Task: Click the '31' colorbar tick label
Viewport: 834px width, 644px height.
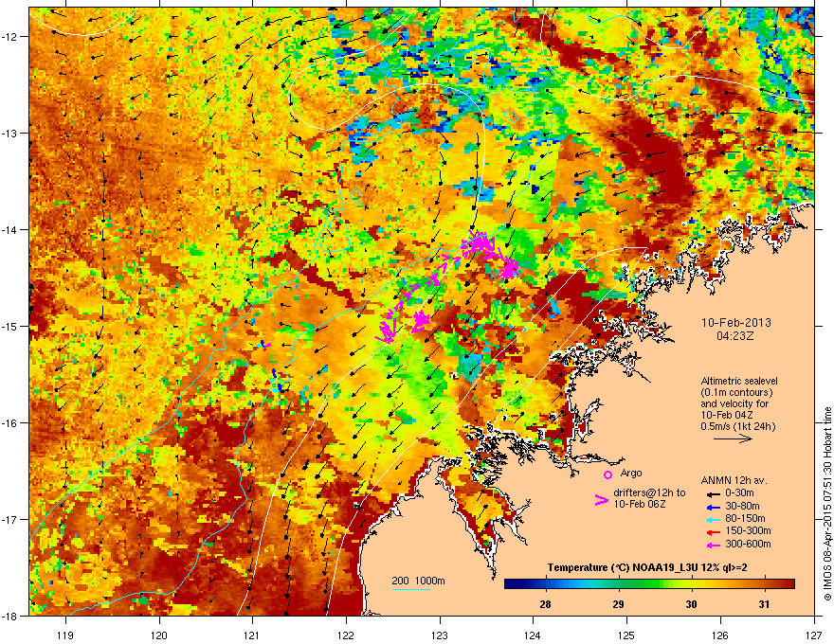Action: point(764,604)
